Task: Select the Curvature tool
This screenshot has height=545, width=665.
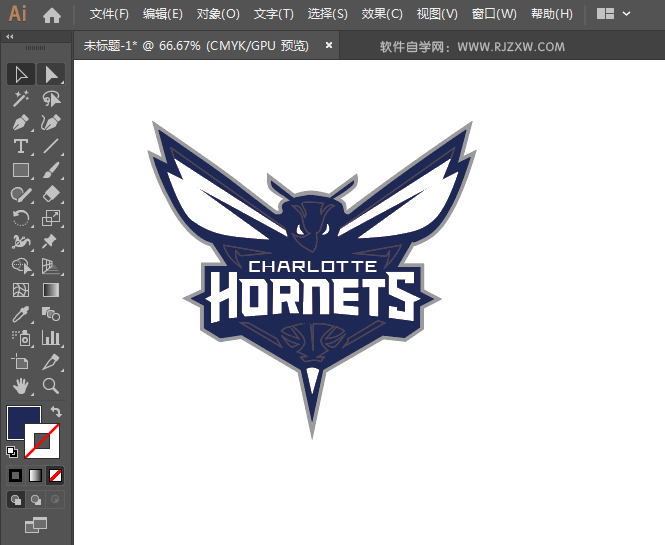Action: 51,123
